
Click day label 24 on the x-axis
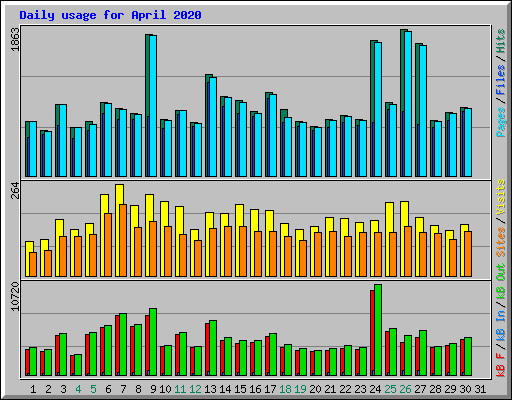pos(375,389)
